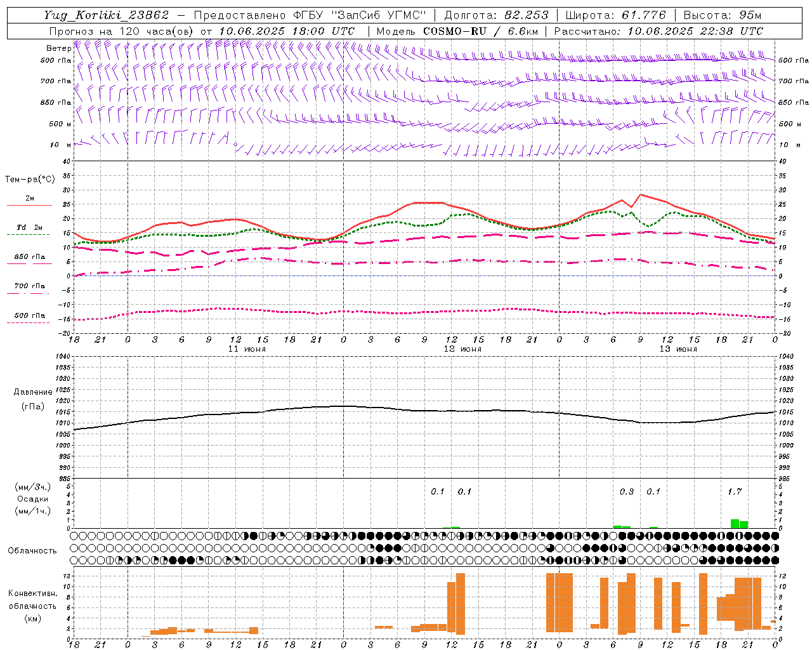Click the '700 гПа' legend entry under temperature
This screenshot has height=650, width=812.
coord(29,286)
